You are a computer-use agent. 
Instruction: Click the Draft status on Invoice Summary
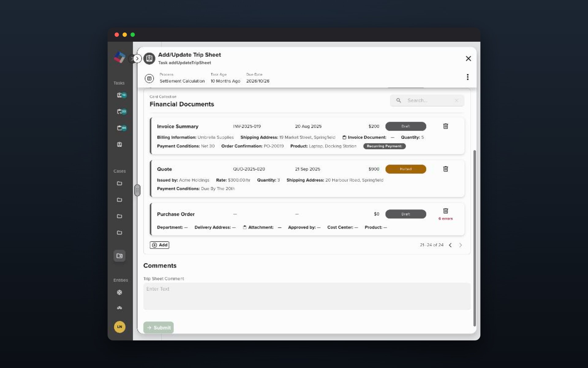point(405,126)
